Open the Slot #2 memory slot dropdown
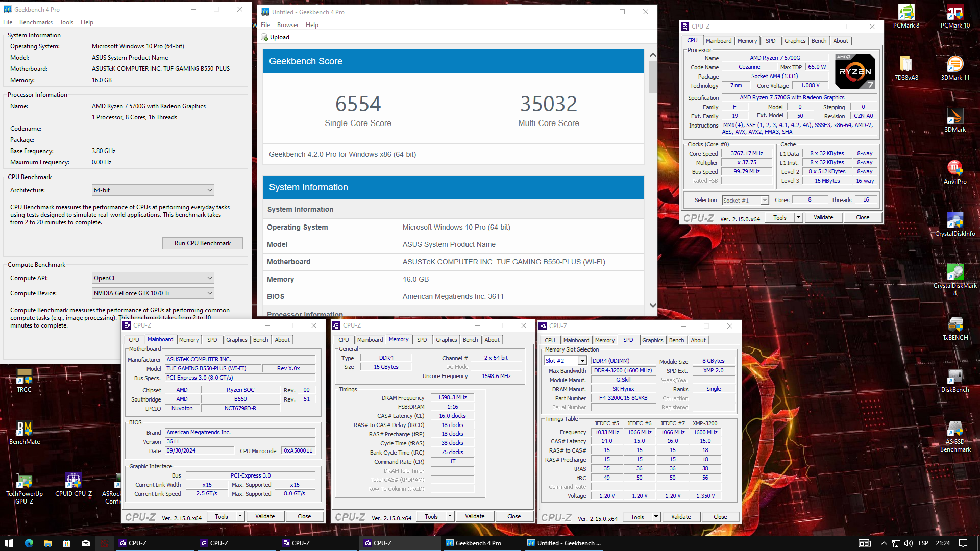The width and height of the screenshot is (980, 551). click(566, 361)
